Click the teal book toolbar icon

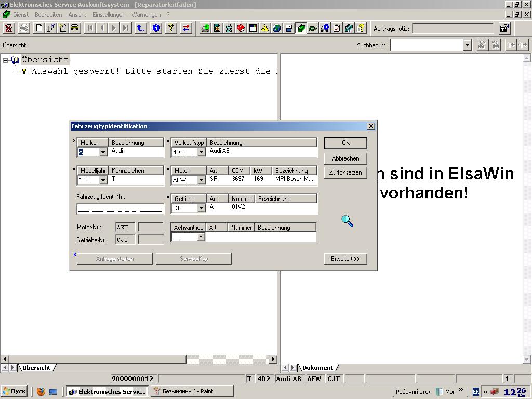pos(349,28)
